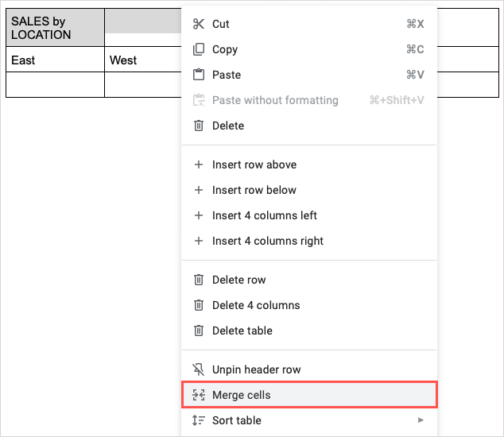
Task: Select Insert 4 columns right
Action: pyautogui.click(x=268, y=241)
